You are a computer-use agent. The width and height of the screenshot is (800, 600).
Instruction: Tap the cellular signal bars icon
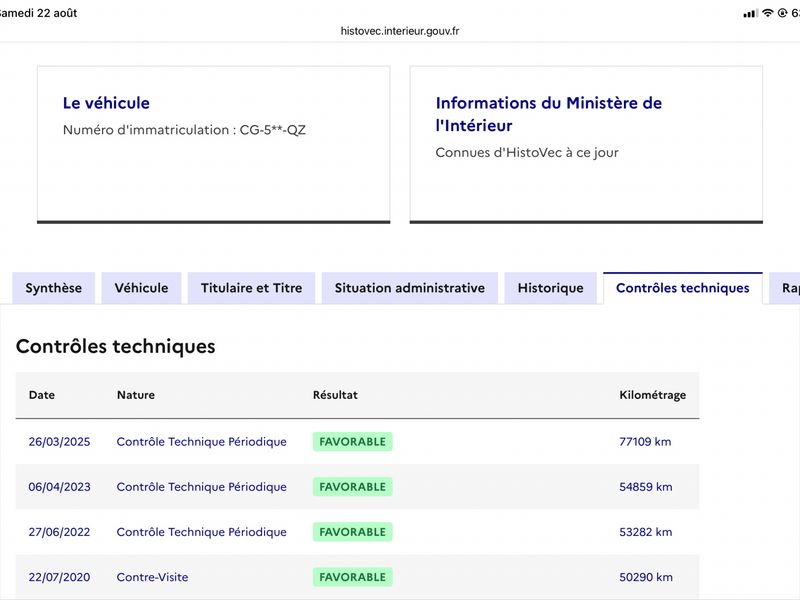pos(751,14)
